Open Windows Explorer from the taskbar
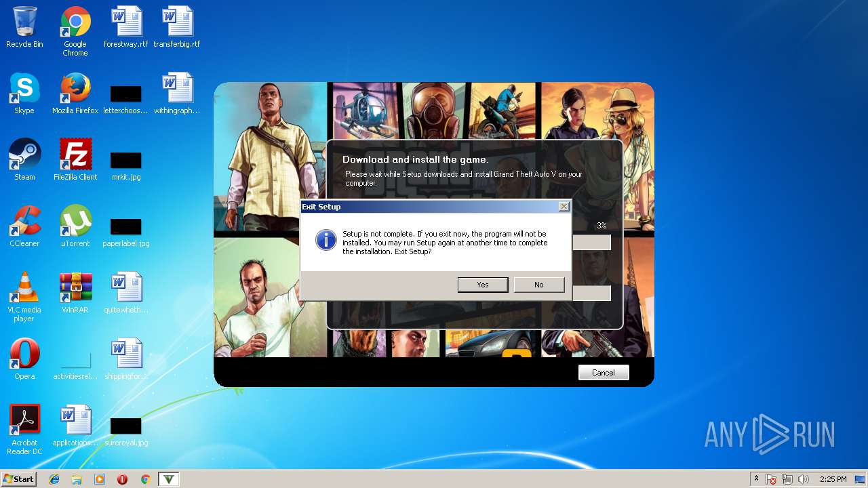 (x=77, y=479)
